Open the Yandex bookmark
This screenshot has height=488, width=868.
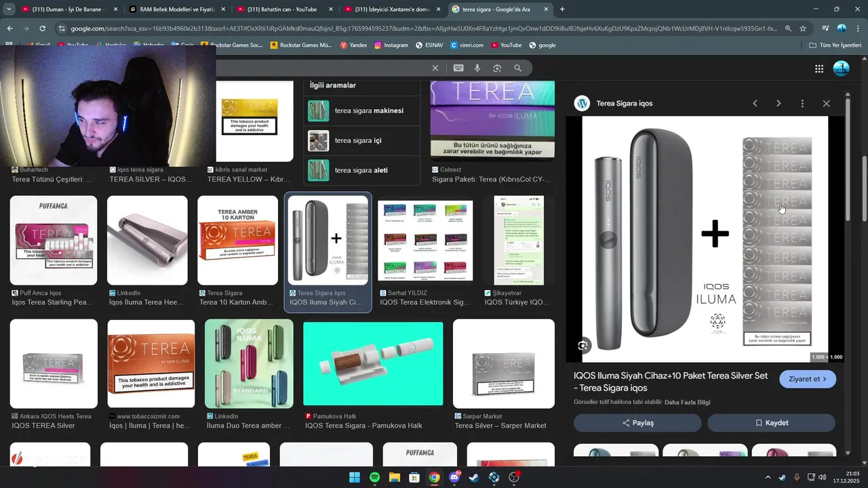pos(353,45)
